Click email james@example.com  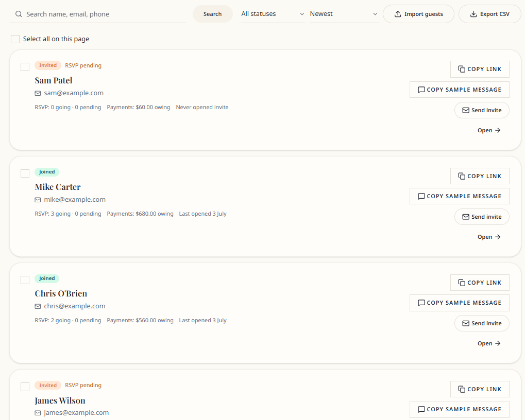[x=76, y=413]
